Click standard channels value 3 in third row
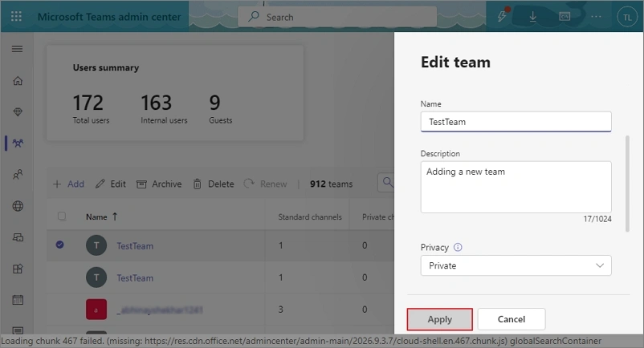644x348 pixels. [280, 310]
